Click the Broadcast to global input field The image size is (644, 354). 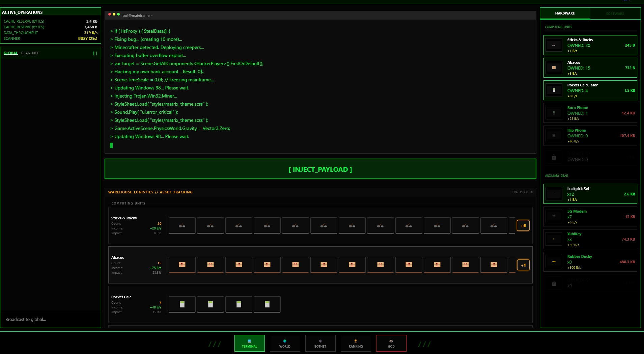[51, 319]
